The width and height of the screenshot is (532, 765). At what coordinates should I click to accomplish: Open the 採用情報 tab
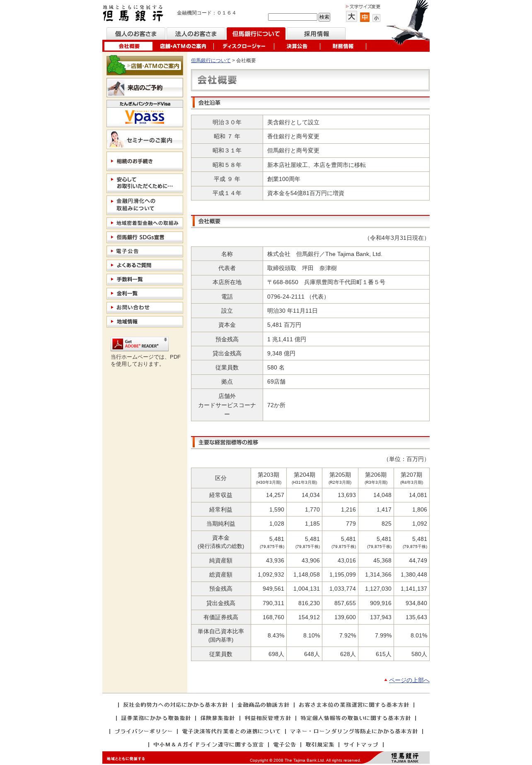pyautogui.click(x=316, y=34)
